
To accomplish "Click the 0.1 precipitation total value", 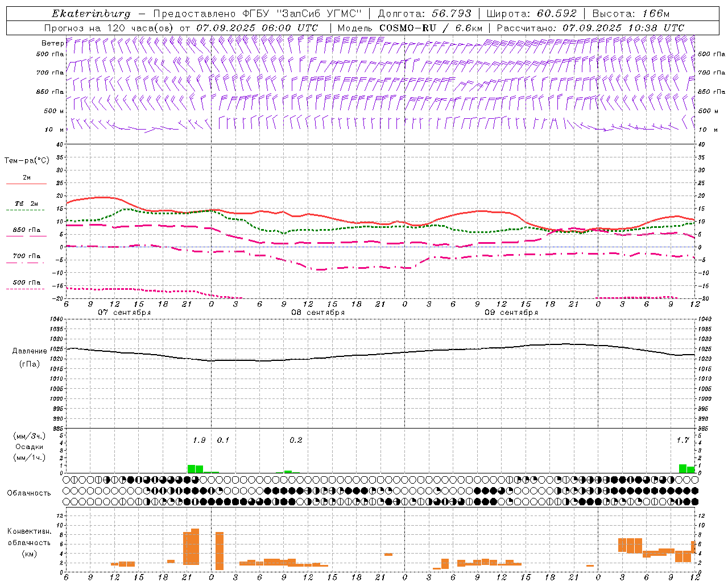I will pos(223,440).
